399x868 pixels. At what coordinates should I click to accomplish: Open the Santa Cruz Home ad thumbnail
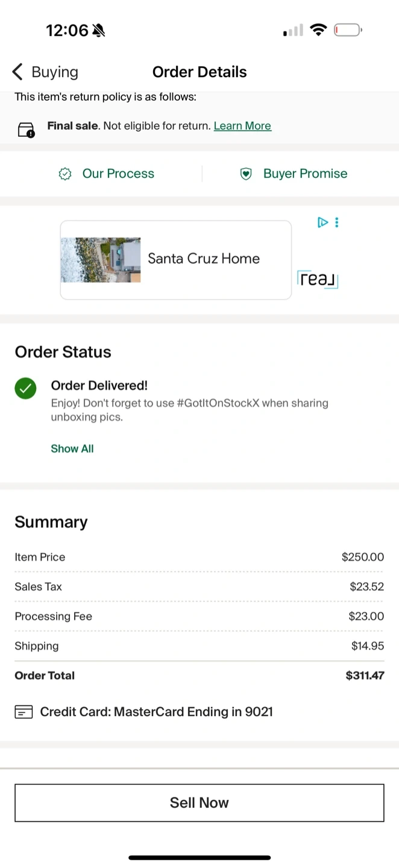[x=101, y=260]
